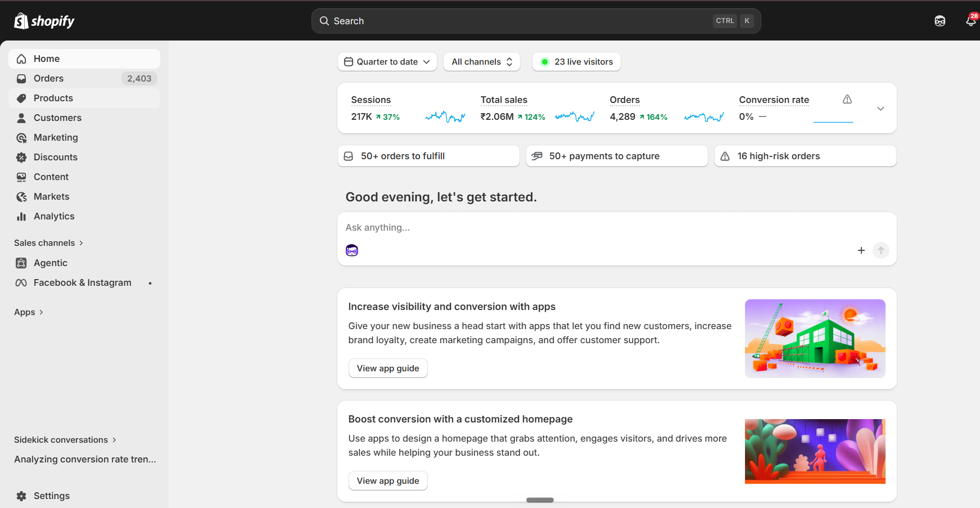This screenshot has height=508, width=980.
Task: Click View app guide under homepage card
Action: point(388,481)
